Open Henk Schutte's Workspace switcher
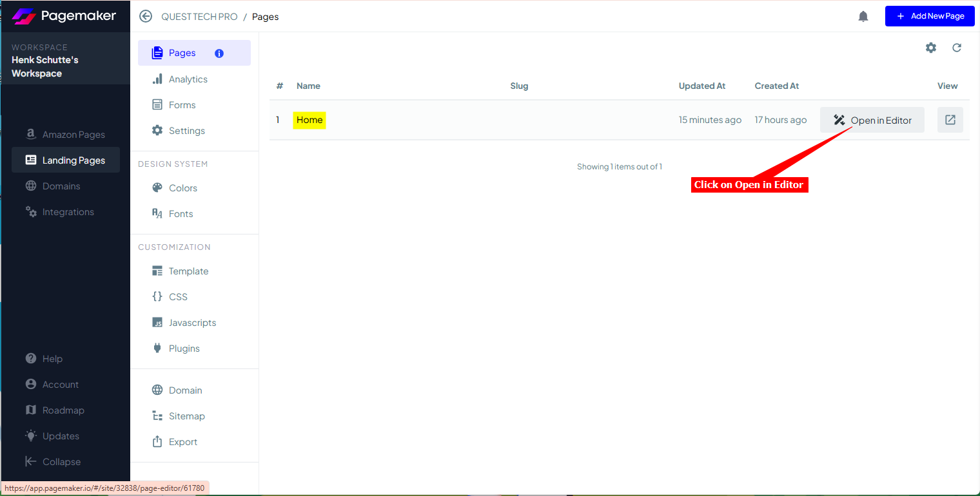Image resolution: width=980 pixels, height=496 pixels. click(65, 60)
